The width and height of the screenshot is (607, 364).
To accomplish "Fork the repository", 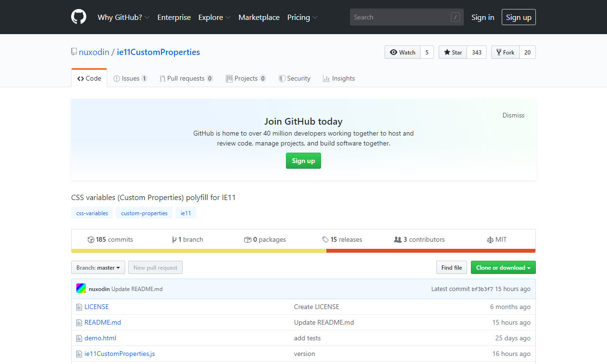I will [506, 52].
